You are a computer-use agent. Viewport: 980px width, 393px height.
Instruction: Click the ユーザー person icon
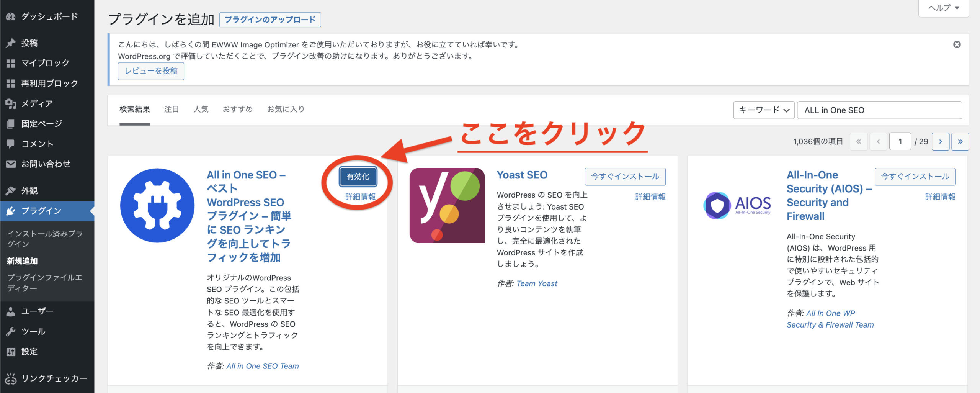tap(11, 311)
